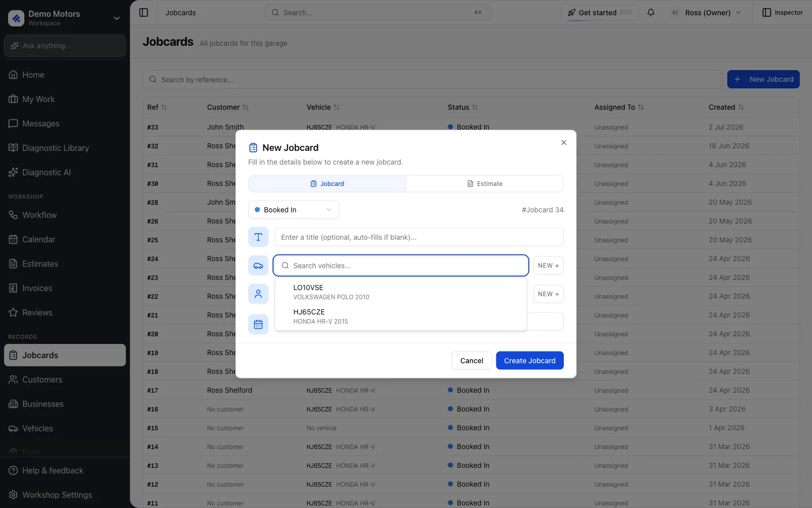
Task: Expand Demo Motors workspace switcher
Action: pyautogui.click(x=65, y=18)
